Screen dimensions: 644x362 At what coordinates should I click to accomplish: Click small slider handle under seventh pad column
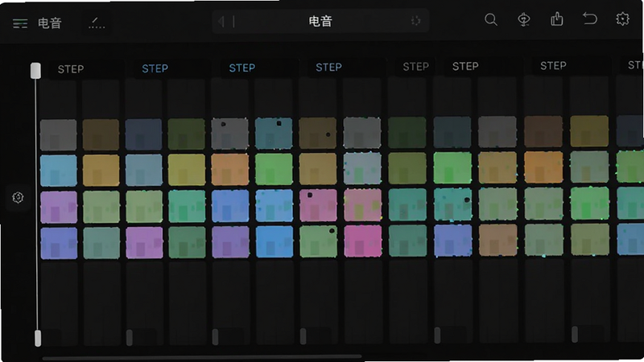tap(303, 336)
